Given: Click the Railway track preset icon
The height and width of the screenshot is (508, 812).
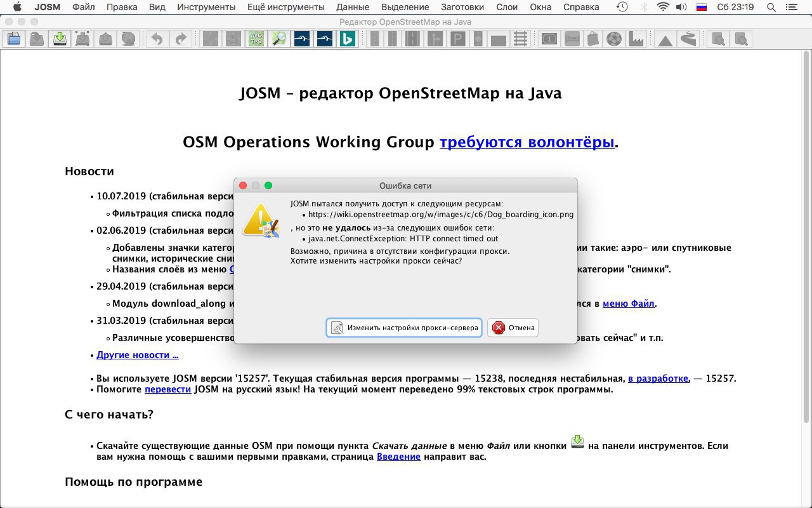Looking at the screenshot, I should pos(520,39).
